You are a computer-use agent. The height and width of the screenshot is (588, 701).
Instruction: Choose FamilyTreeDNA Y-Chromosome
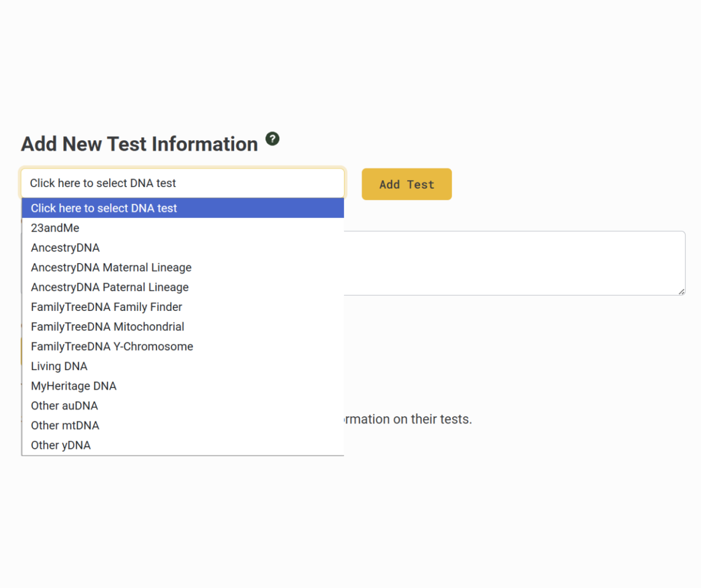pyautogui.click(x=183, y=347)
